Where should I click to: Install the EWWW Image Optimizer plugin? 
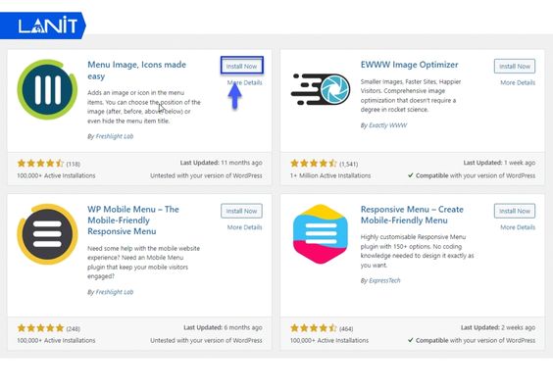[x=515, y=66]
